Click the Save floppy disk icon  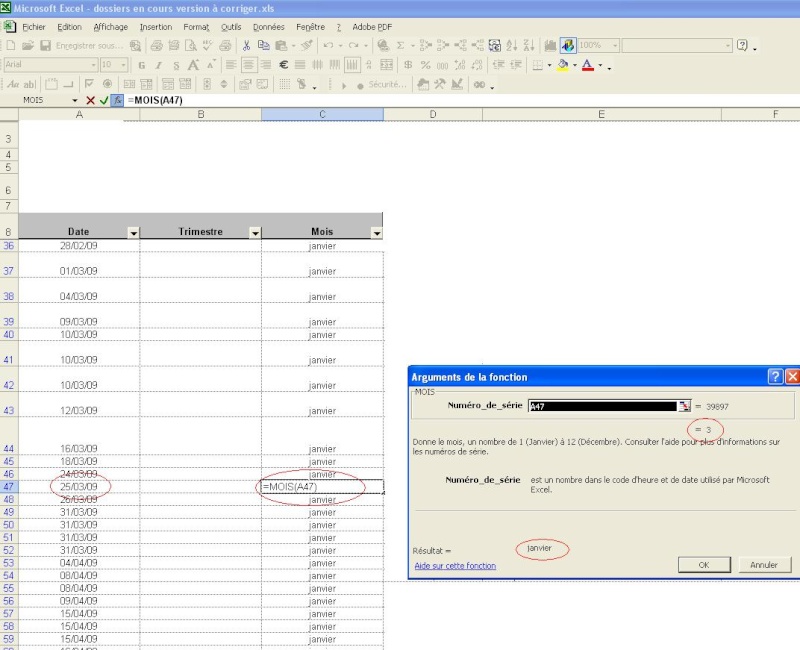tap(45, 45)
